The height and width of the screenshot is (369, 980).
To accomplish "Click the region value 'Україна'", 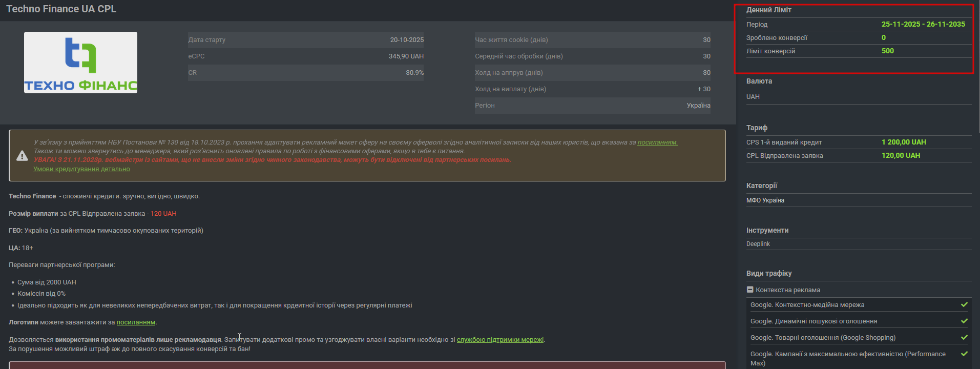I will (x=699, y=106).
